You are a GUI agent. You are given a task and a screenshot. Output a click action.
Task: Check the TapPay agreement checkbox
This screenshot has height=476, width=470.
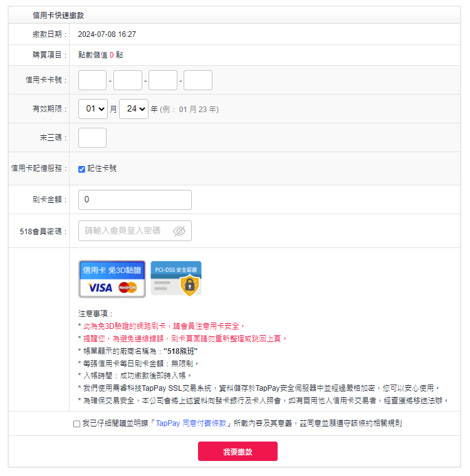(x=76, y=424)
